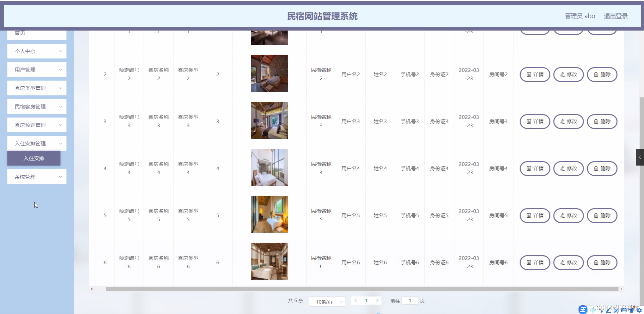
Task: Click the document icon on row 3 详情 button
Action: pos(528,122)
